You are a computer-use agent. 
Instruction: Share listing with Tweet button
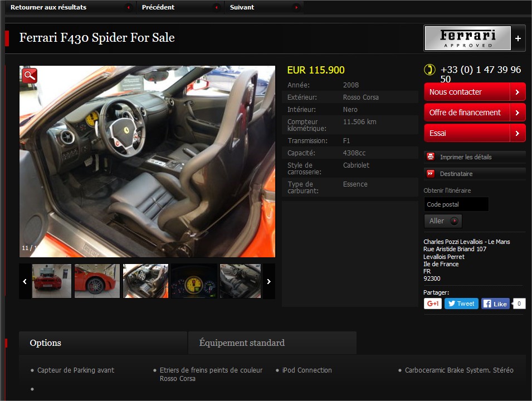click(x=461, y=304)
